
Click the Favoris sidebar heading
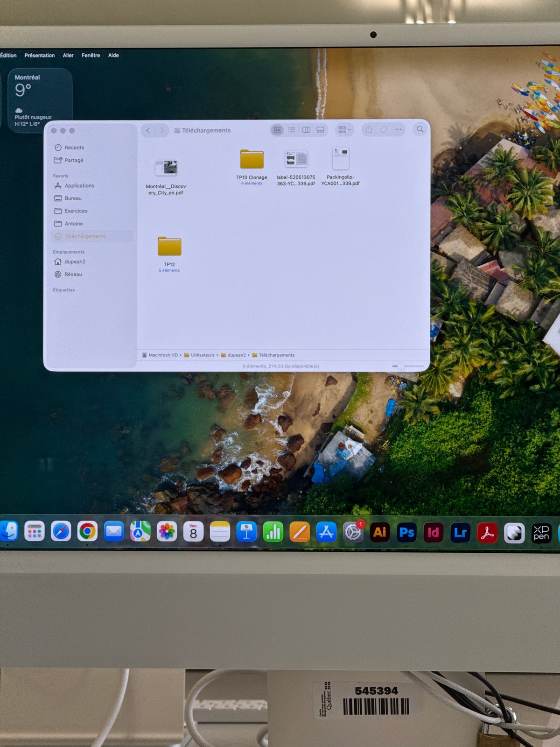pos(61,176)
